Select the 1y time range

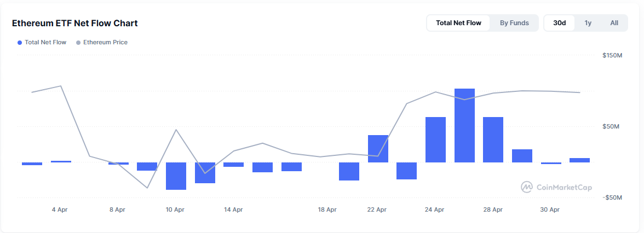click(588, 23)
